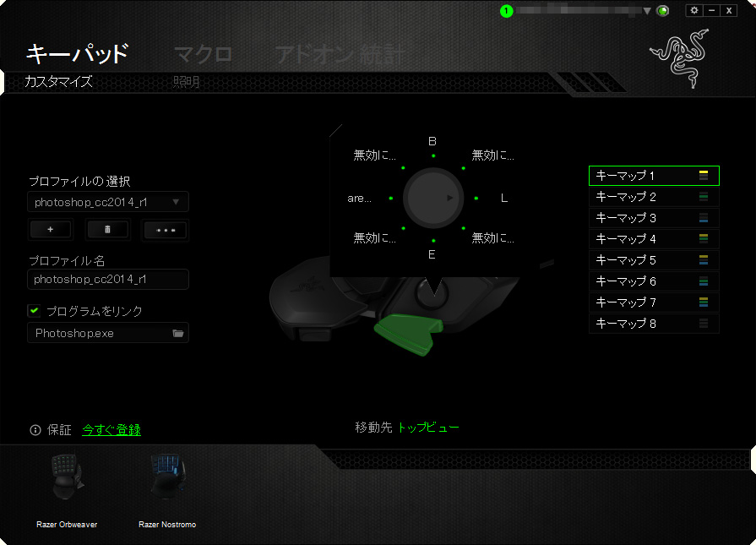The width and height of the screenshot is (756, 545).
Task: Toggle the プログラムをリンク checkbox
Action: [34, 311]
